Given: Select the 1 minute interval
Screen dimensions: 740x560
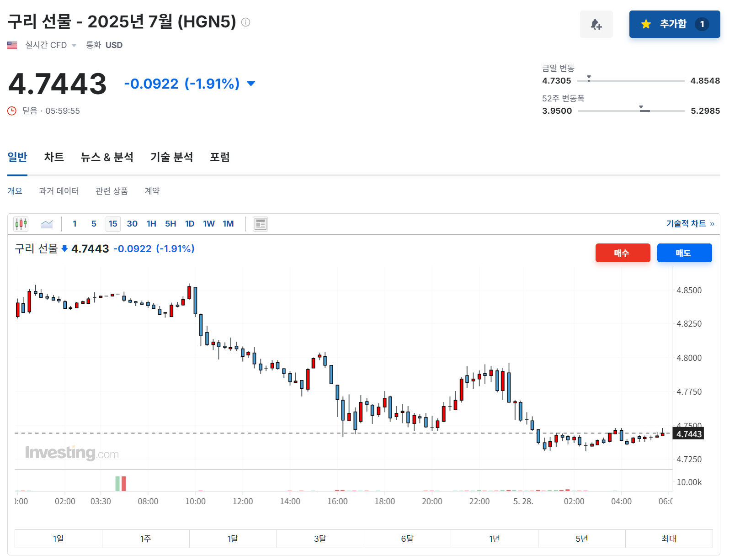Looking at the screenshot, I should pyautogui.click(x=75, y=224).
